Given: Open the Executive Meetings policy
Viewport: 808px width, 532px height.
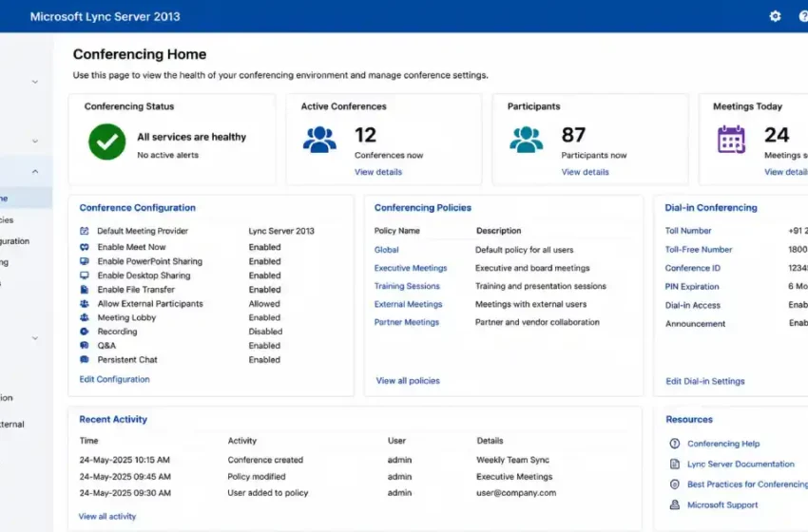Looking at the screenshot, I should click(x=411, y=268).
